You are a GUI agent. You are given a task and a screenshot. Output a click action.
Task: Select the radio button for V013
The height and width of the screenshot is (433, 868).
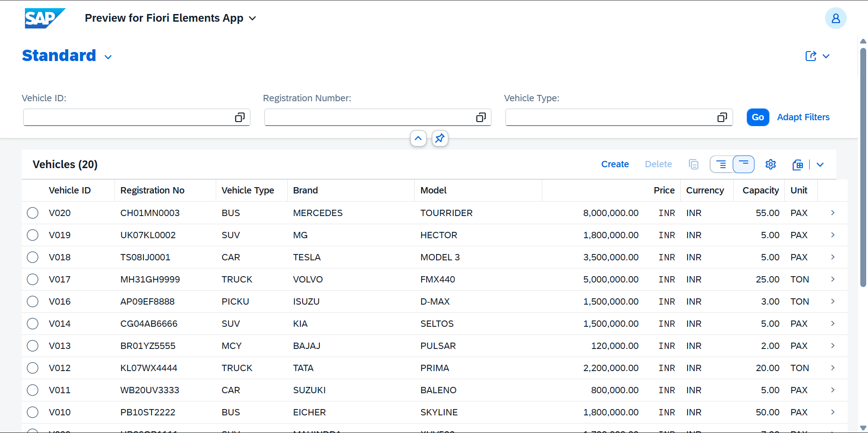[x=33, y=346]
